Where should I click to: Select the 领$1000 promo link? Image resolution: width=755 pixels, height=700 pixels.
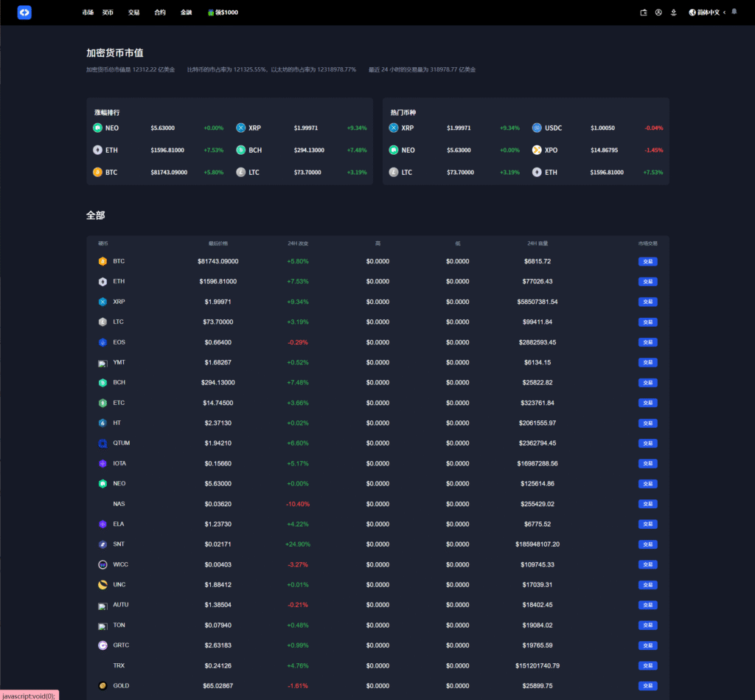[226, 13]
